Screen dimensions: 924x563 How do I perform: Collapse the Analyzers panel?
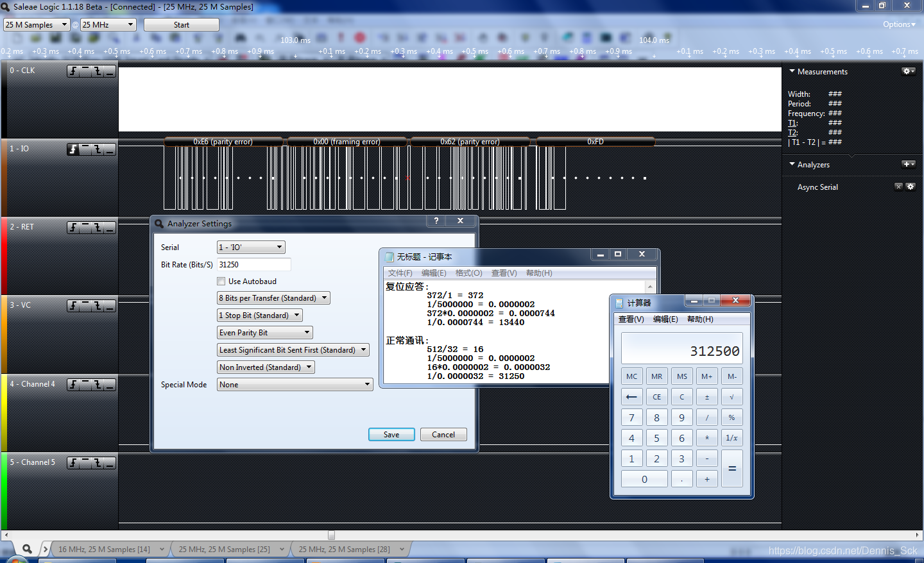[792, 164]
